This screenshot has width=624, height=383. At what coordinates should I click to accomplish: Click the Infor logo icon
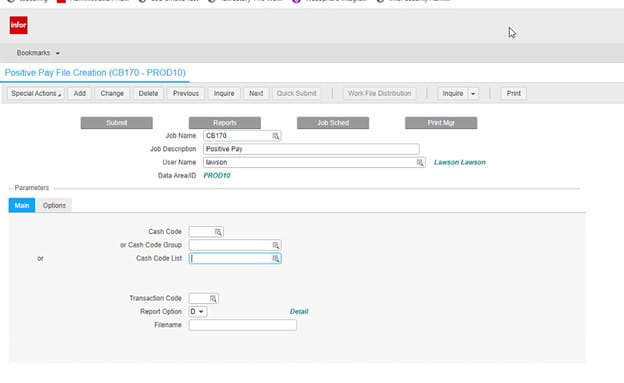coord(19,25)
